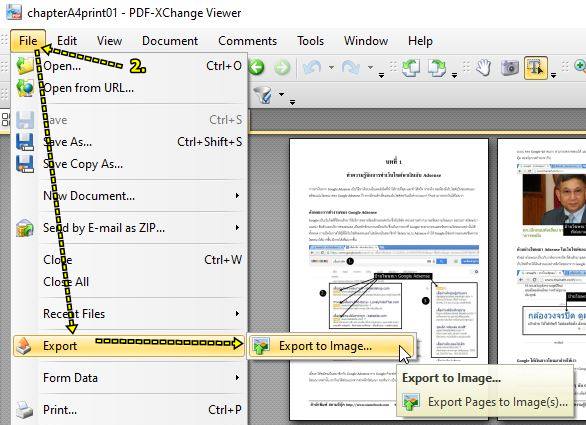Click the green Forward navigation arrow icon
The height and width of the screenshot is (425, 586).
coord(282,68)
